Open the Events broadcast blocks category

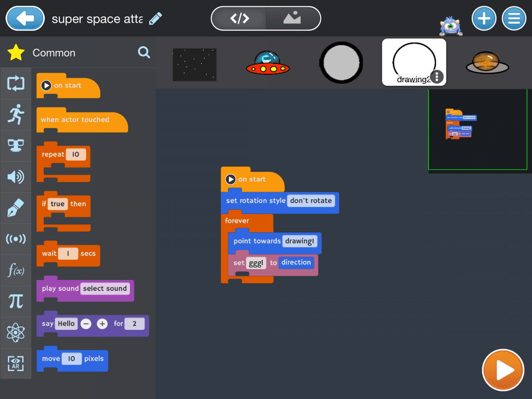point(16,240)
